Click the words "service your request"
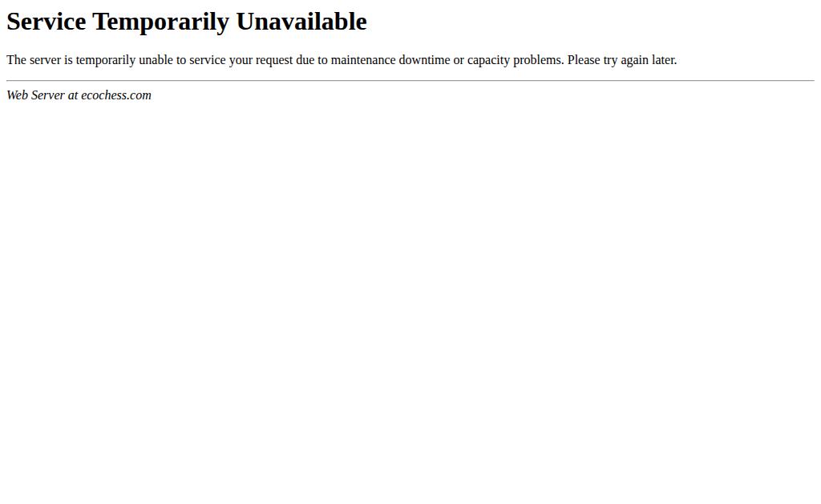Viewport: 821px width, 504px height. pyautogui.click(x=241, y=61)
